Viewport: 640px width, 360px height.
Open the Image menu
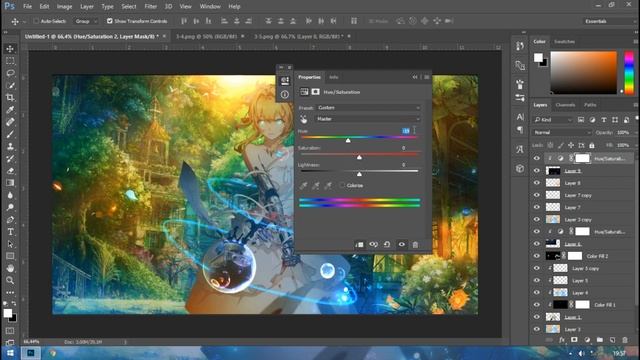click(64, 7)
